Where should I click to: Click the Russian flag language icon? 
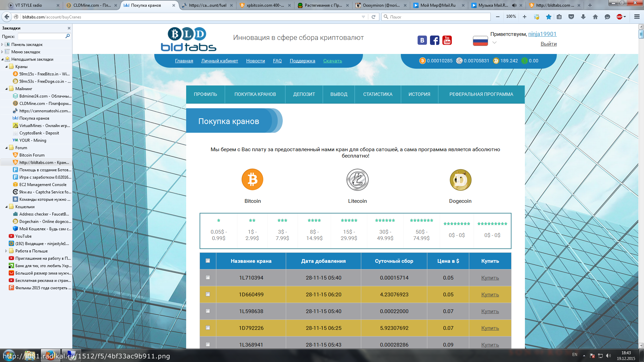tap(480, 41)
